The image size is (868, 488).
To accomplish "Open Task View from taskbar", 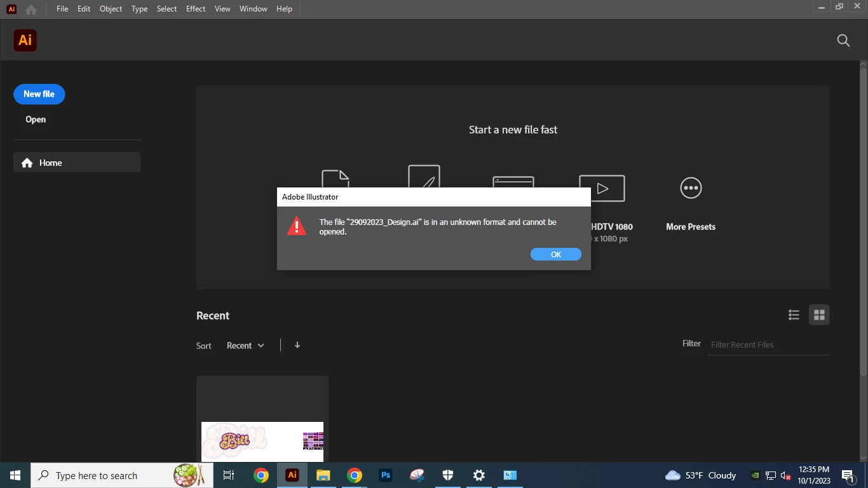I will [x=229, y=475].
